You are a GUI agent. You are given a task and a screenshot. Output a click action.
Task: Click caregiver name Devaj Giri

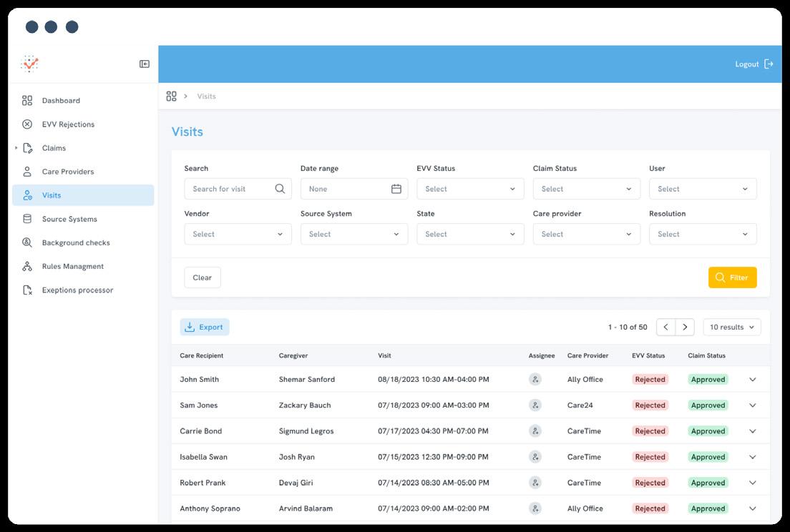[x=296, y=483]
